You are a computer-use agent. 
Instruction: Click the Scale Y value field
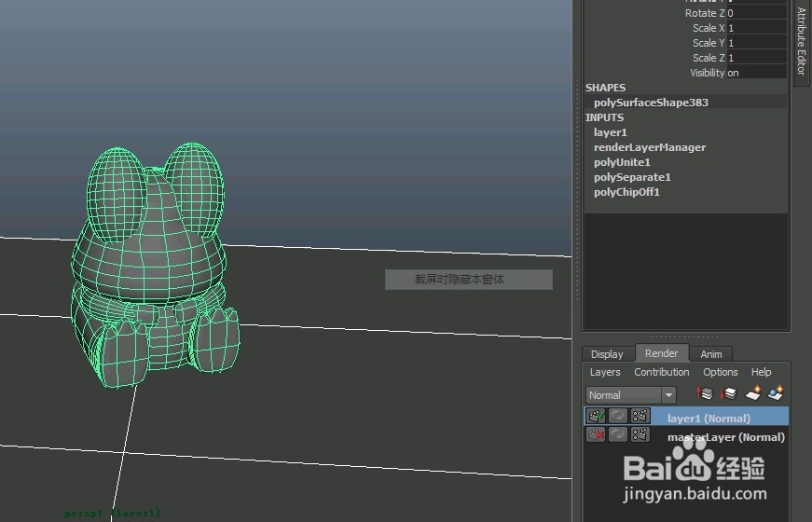(x=757, y=43)
